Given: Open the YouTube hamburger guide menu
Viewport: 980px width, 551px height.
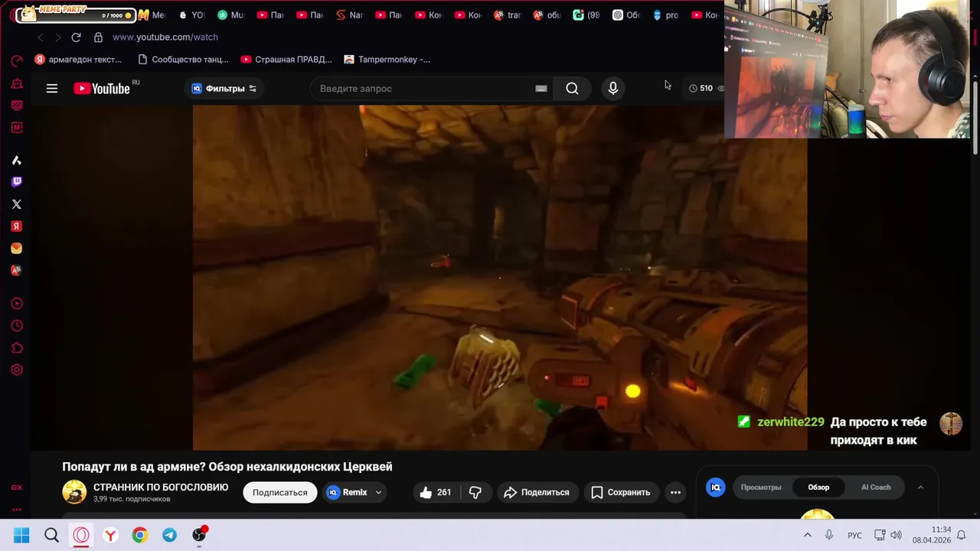Looking at the screenshot, I should 52,89.
